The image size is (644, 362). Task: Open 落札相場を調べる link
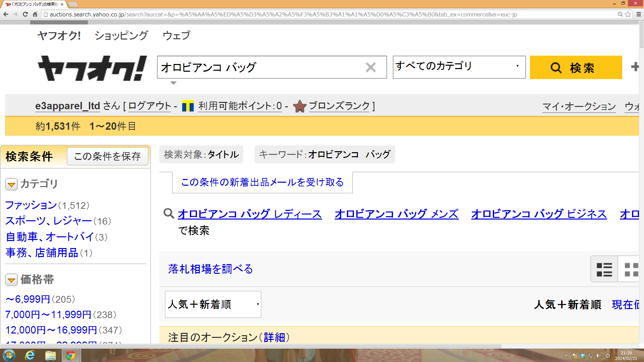(211, 269)
